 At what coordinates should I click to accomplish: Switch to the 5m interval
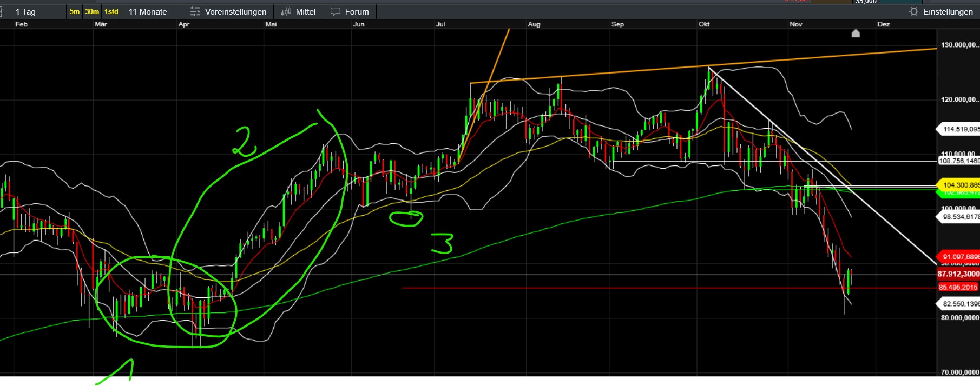[x=75, y=11]
